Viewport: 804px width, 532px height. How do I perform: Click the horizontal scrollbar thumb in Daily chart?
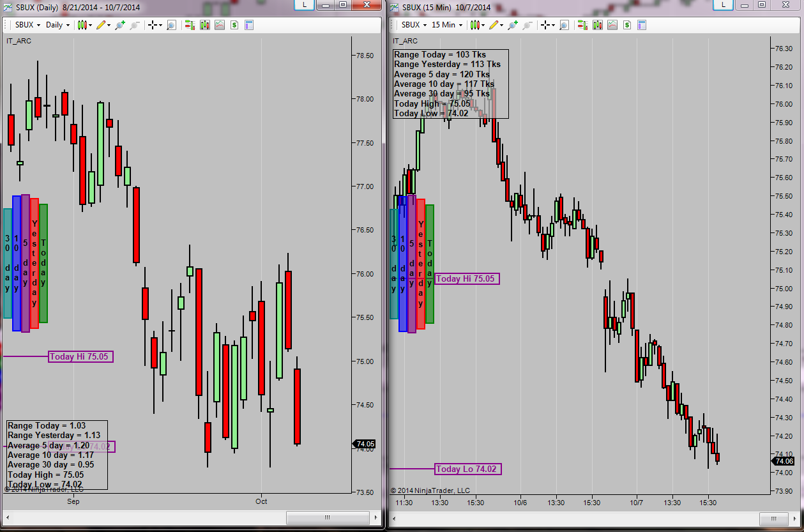(x=326, y=517)
